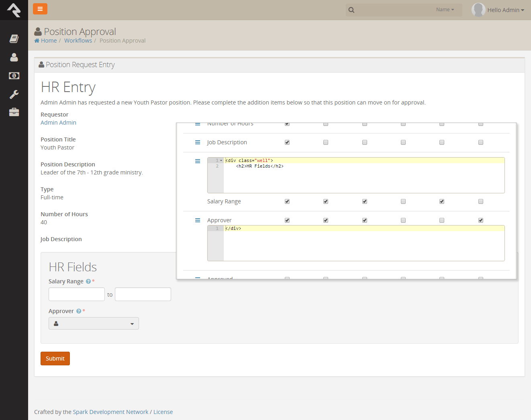The height and width of the screenshot is (420, 531).
Task: Open the Admin Admin requestor link
Action: (x=58, y=123)
